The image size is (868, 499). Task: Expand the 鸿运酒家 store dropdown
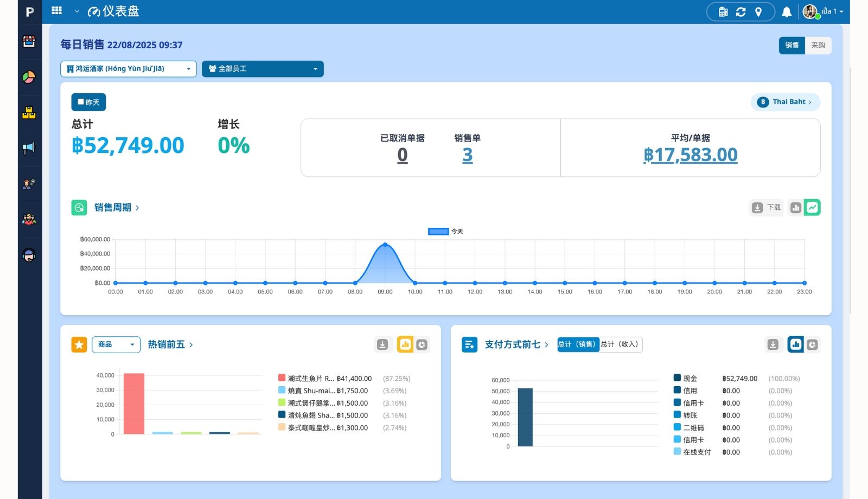pyautogui.click(x=128, y=69)
